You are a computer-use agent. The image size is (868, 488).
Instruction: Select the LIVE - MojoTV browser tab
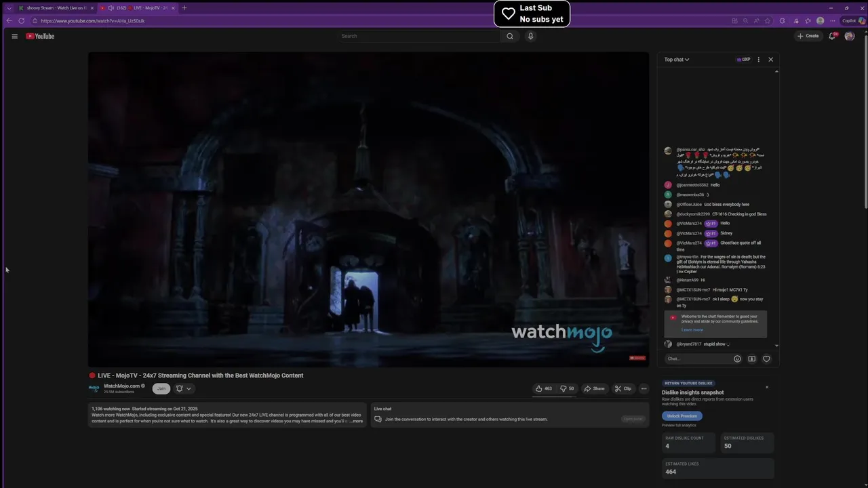click(x=138, y=8)
